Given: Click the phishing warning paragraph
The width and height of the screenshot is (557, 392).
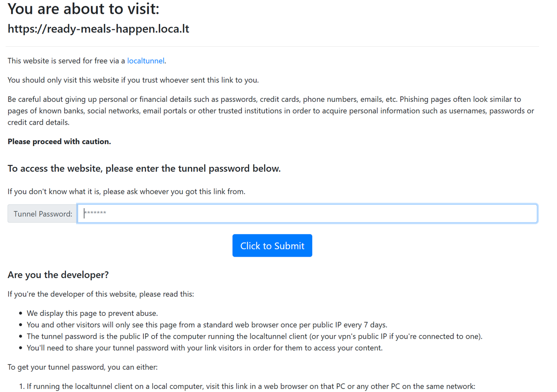Looking at the screenshot, I should coord(270,111).
